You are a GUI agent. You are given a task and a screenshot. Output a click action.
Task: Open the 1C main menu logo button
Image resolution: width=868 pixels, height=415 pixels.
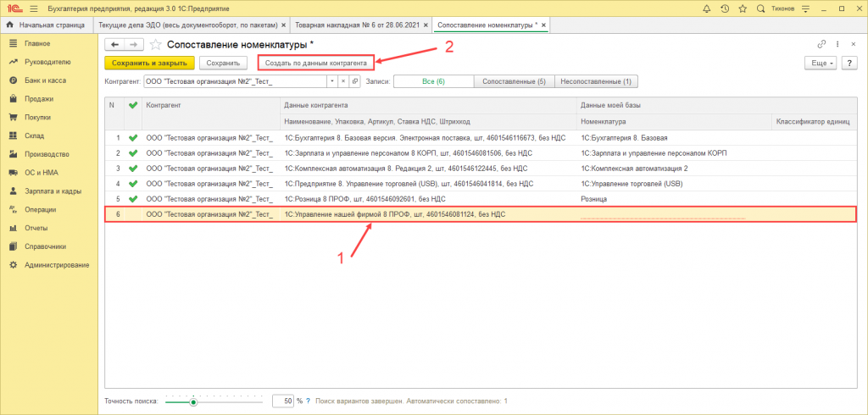pos(14,8)
